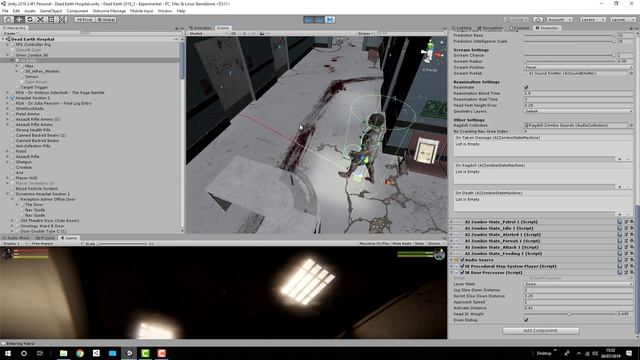Open the Hierarchy Create dropdown
Screen dimensions: 640x360
tap(10, 33)
